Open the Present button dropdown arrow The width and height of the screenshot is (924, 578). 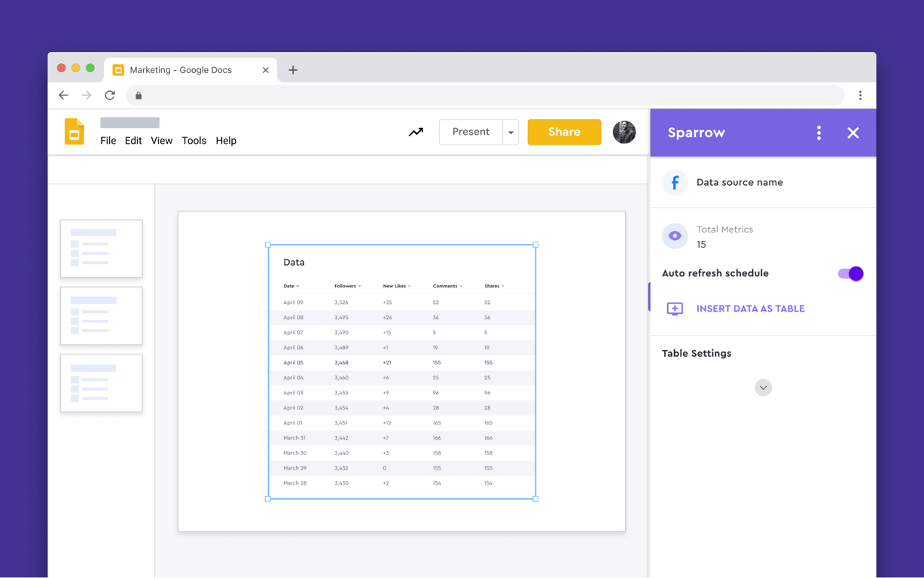pyautogui.click(x=511, y=132)
